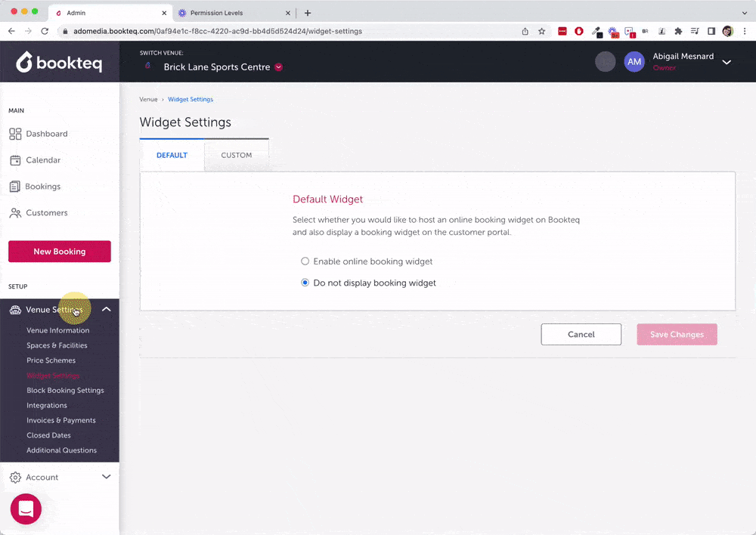Select Enable online booking widget option
This screenshot has height=535, width=756.
click(x=305, y=261)
